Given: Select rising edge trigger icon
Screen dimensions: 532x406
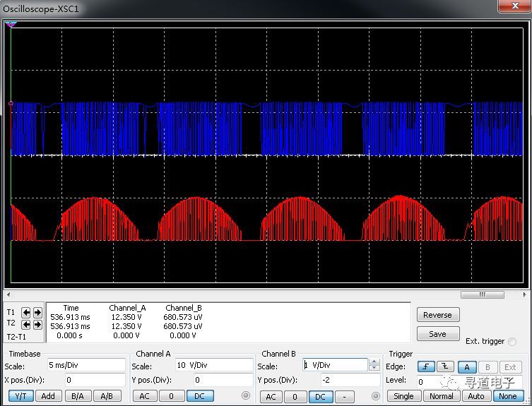Looking at the screenshot, I should pos(426,366).
